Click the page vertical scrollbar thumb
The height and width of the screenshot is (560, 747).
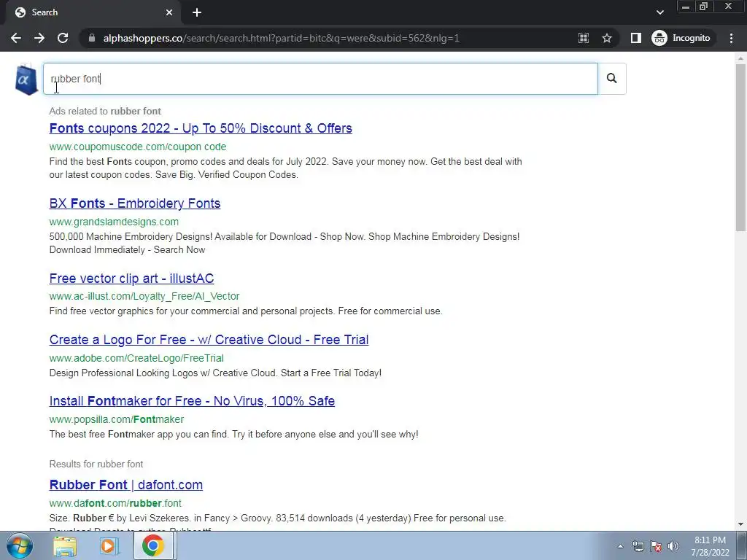[x=740, y=147]
